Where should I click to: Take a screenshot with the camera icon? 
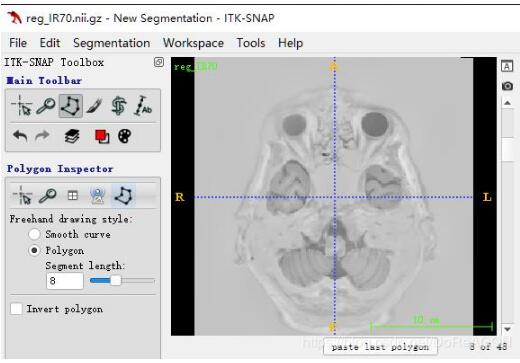click(x=507, y=86)
